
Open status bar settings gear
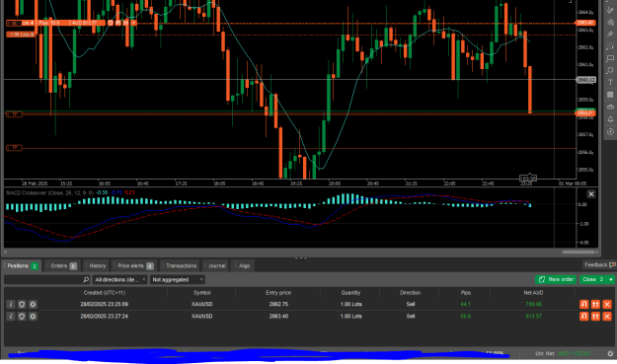(610, 354)
